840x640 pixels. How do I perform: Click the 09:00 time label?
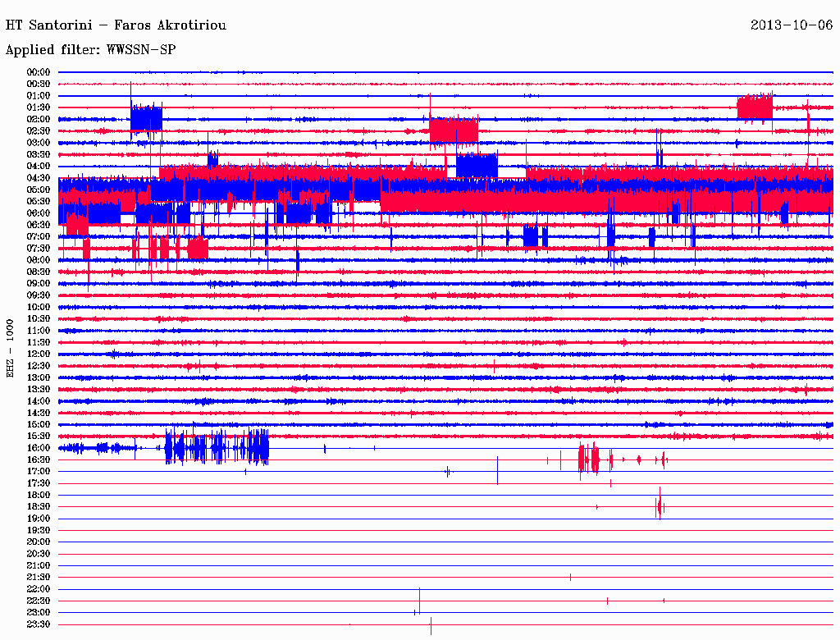[39, 284]
